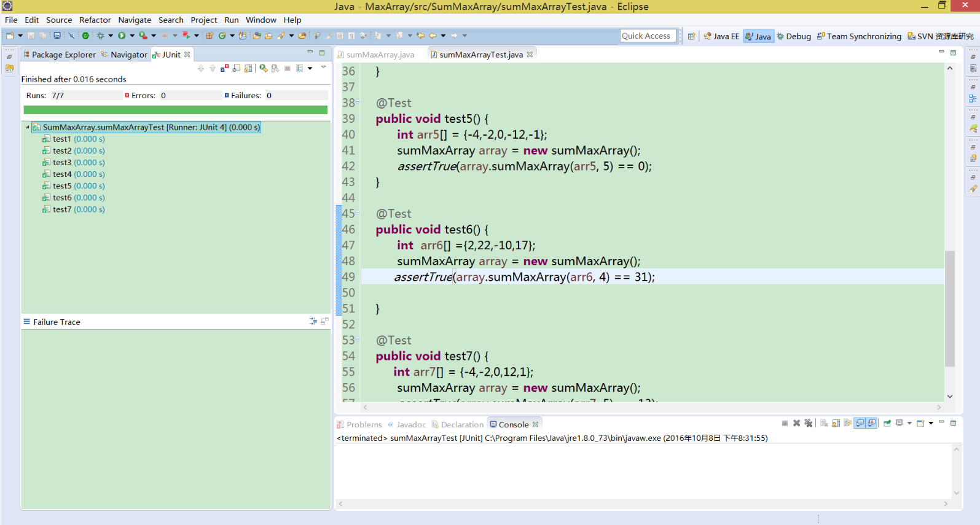Click the Filter Stack Trace icon in Failure Trace
The width and height of the screenshot is (980, 525).
pos(313,321)
